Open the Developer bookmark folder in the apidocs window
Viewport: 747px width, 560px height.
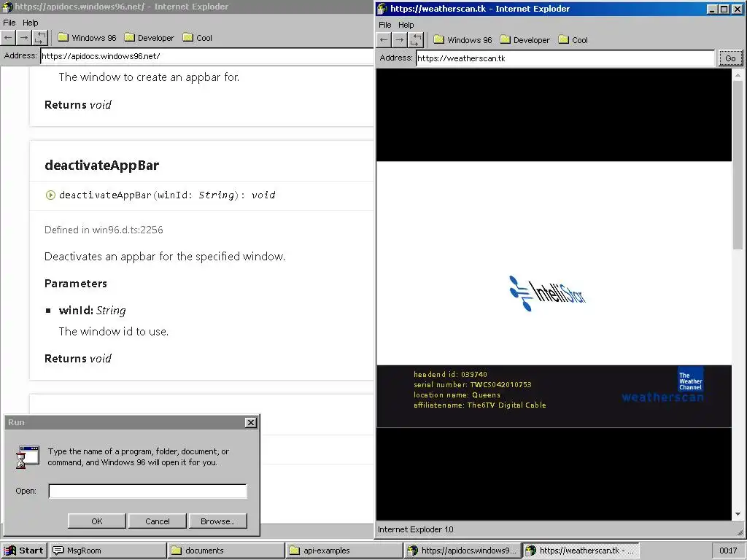[149, 38]
